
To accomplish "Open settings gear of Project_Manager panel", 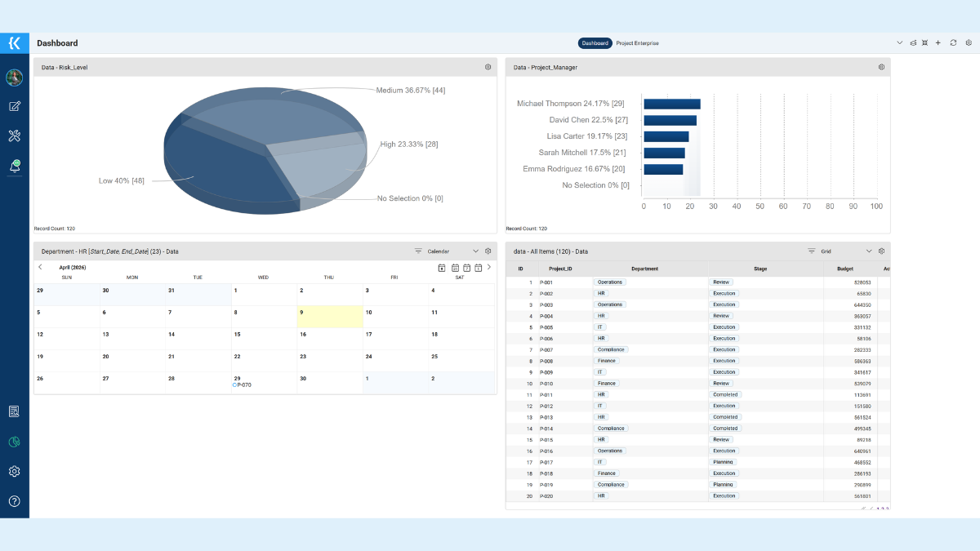I will pyautogui.click(x=881, y=67).
